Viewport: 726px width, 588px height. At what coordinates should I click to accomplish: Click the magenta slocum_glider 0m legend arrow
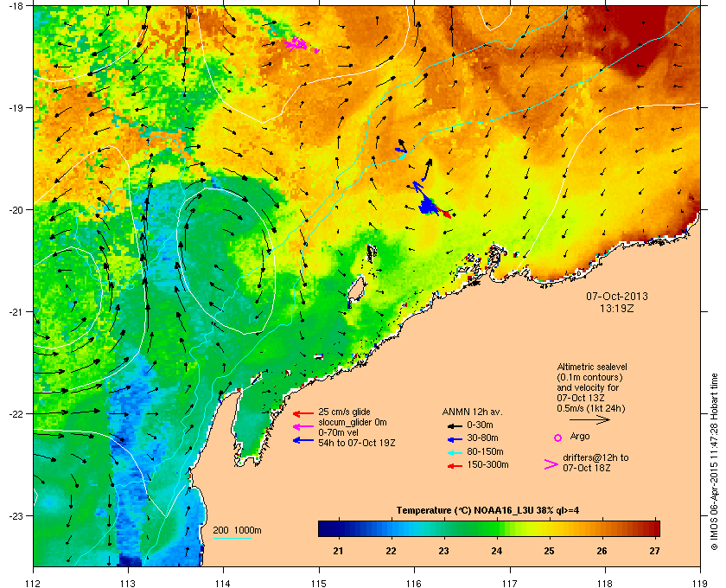coord(303,426)
